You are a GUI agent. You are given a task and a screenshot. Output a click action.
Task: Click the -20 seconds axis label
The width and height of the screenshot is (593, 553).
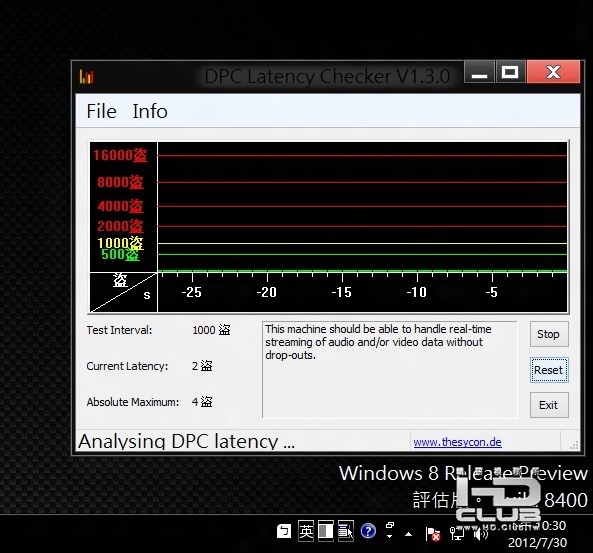point(267,292)
